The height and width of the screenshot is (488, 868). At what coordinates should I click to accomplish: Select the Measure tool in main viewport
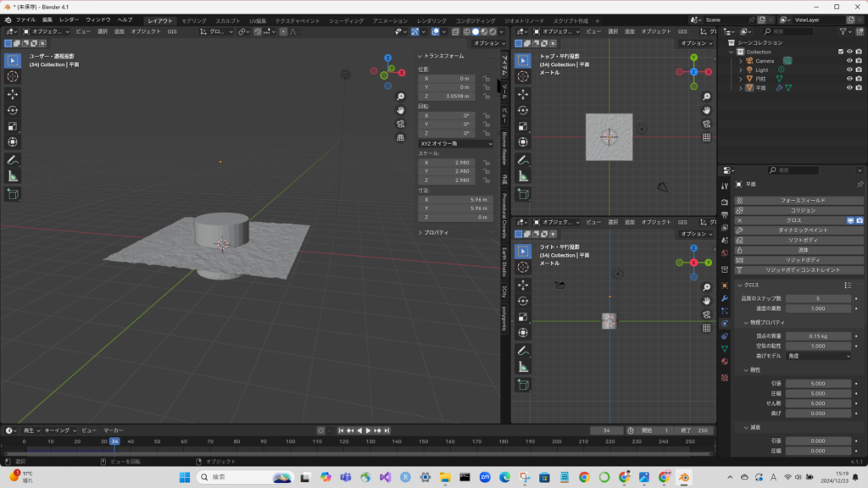[x=13, y=175]
